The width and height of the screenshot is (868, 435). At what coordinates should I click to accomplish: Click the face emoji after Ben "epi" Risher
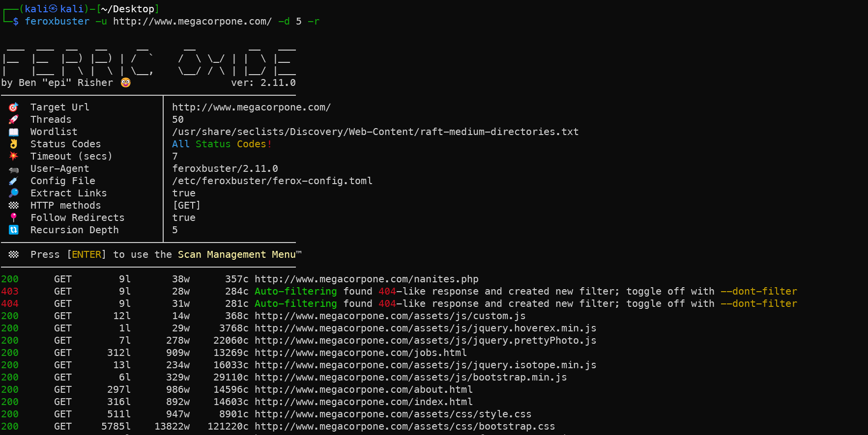tap(126, 82)
